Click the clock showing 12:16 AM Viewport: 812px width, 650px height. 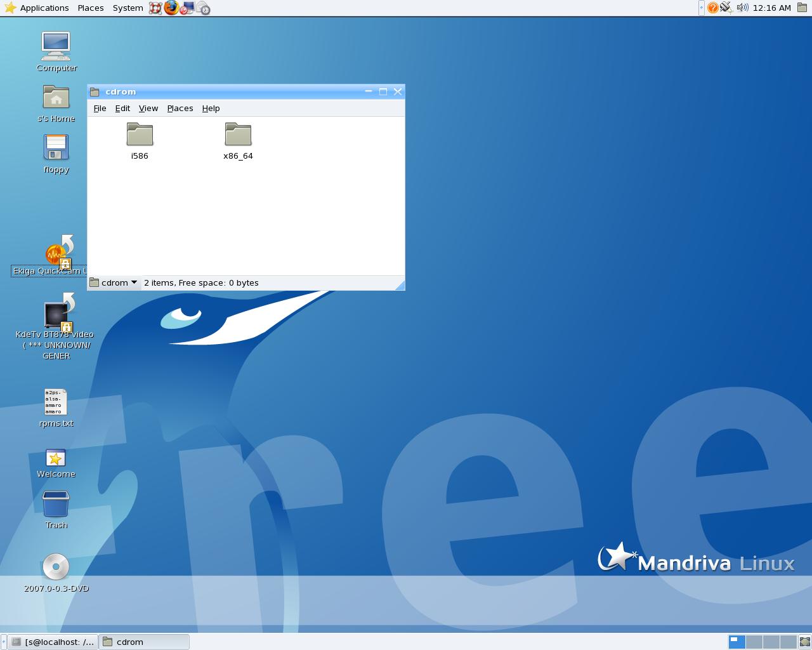point(771,8)
